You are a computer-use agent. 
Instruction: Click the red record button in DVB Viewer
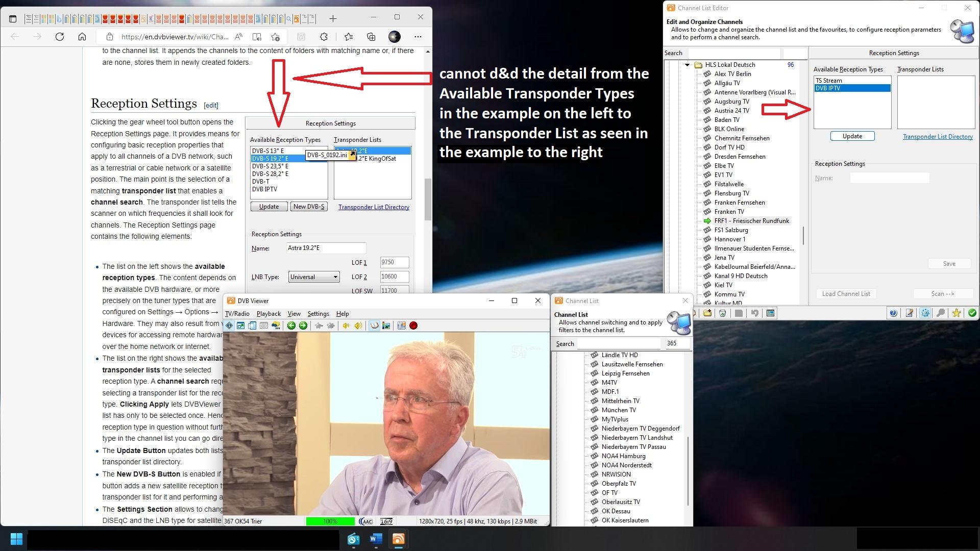[413, 325]
